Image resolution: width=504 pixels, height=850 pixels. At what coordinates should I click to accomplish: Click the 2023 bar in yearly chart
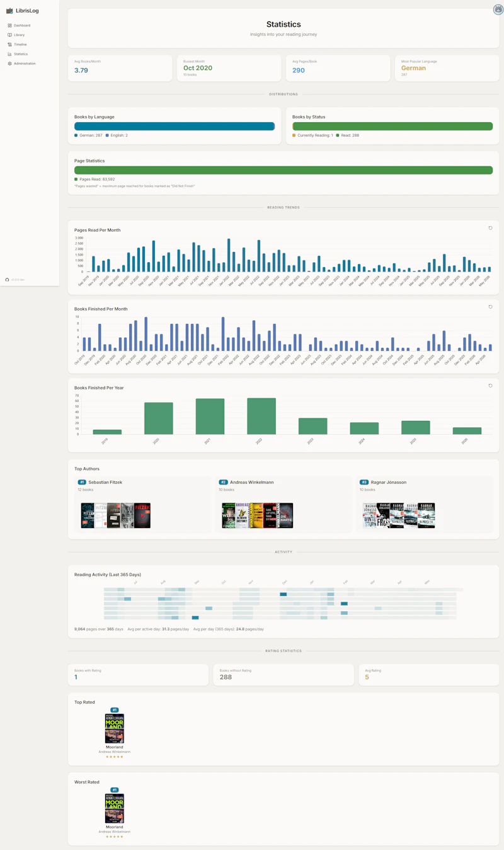point(313,426)
